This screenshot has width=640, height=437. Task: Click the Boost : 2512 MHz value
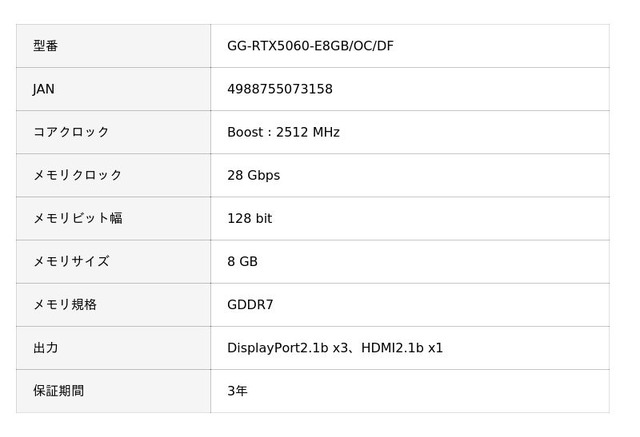point(283,132)
